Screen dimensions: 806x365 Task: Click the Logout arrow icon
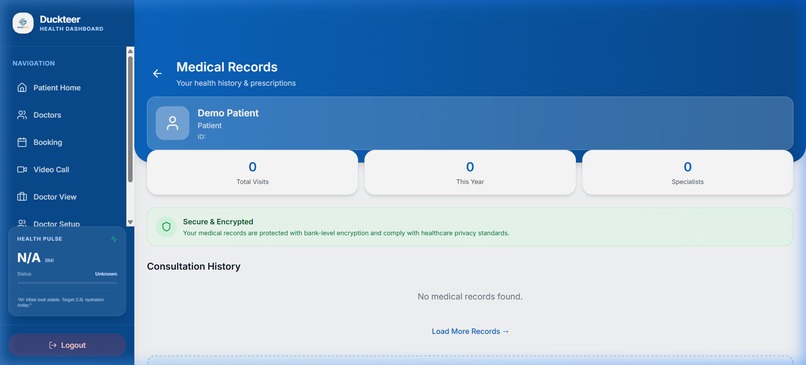click(52, 345)
